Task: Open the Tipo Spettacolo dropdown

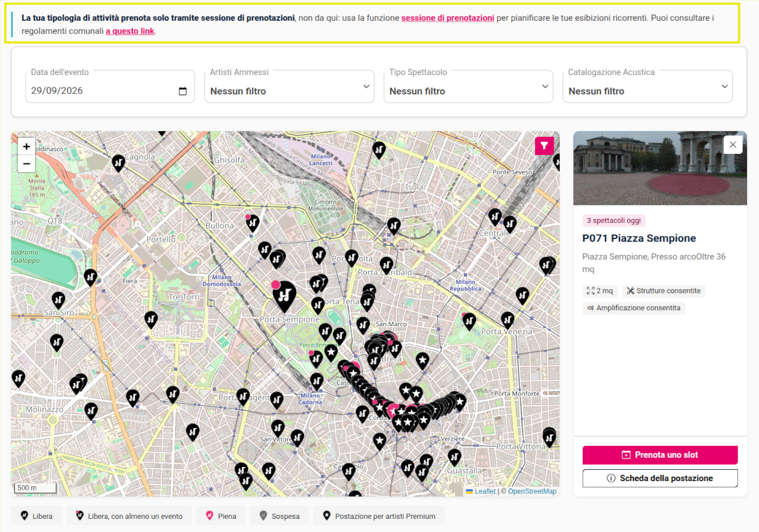Action: [x=468, y=86]
